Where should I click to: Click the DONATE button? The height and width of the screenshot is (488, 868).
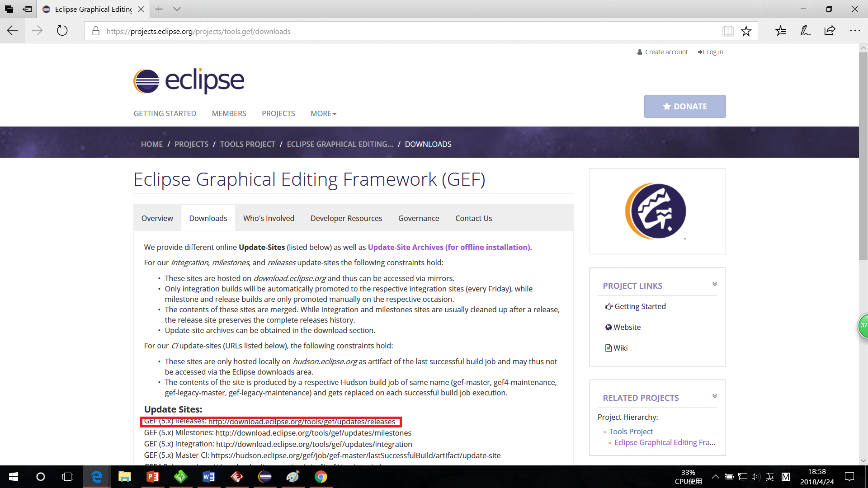[x=685, y=107]
